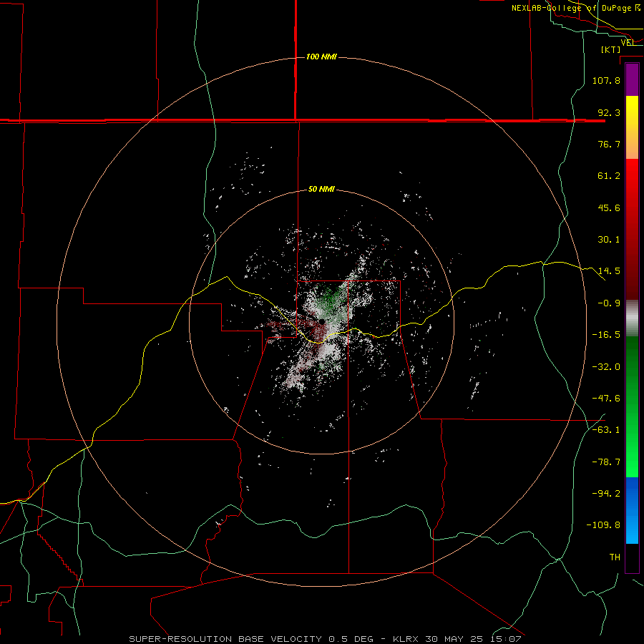This screenshot has height=644, width=644.
Task: Click the -16.5 legend value
Action: pos(606,335)
